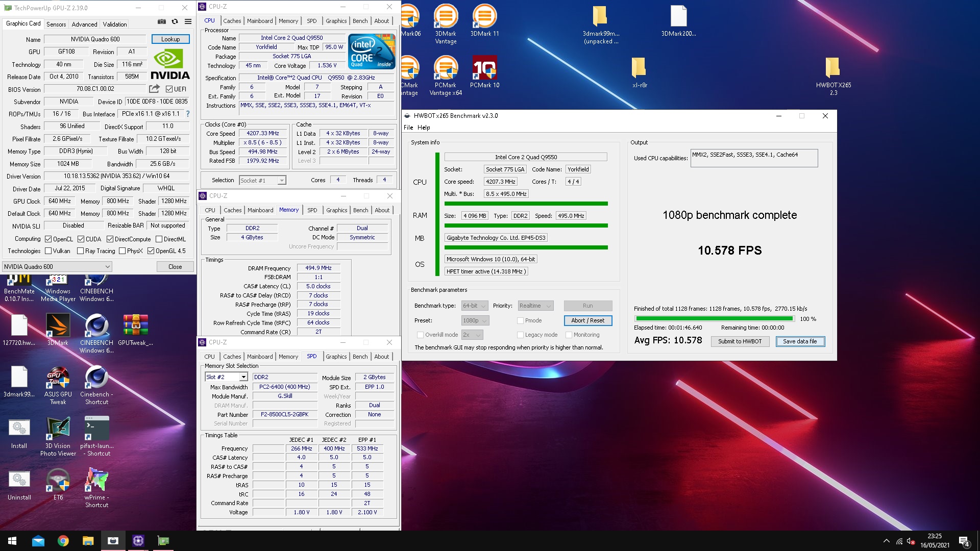Open the wPrime shortcut icon
The image size is (980, 551).
(x=96, y=488)
